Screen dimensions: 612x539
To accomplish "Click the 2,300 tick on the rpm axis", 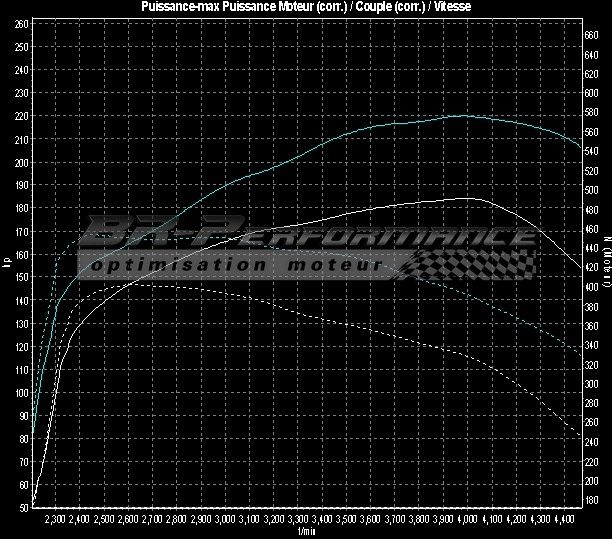I will coord(55,520).
